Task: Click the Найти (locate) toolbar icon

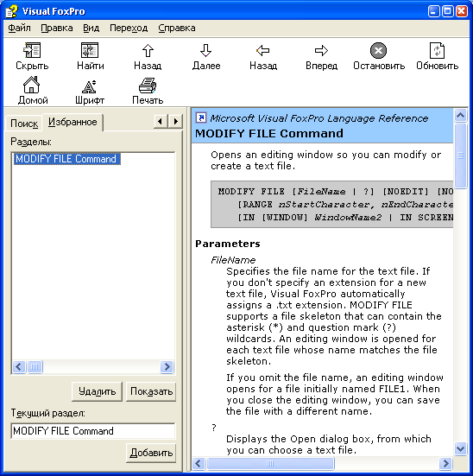Action: (90, 50)
